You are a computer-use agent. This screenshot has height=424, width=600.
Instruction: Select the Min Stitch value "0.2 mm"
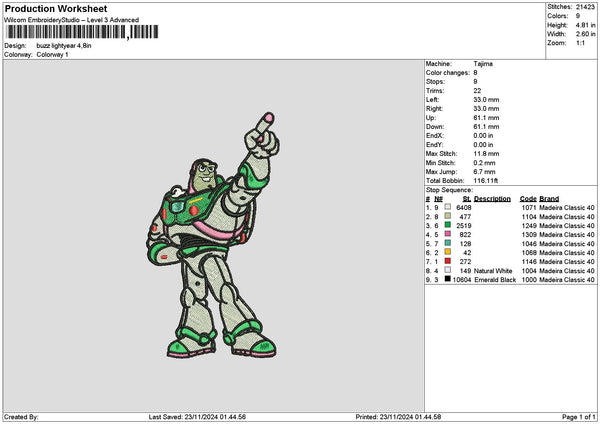tap(484, 163)
